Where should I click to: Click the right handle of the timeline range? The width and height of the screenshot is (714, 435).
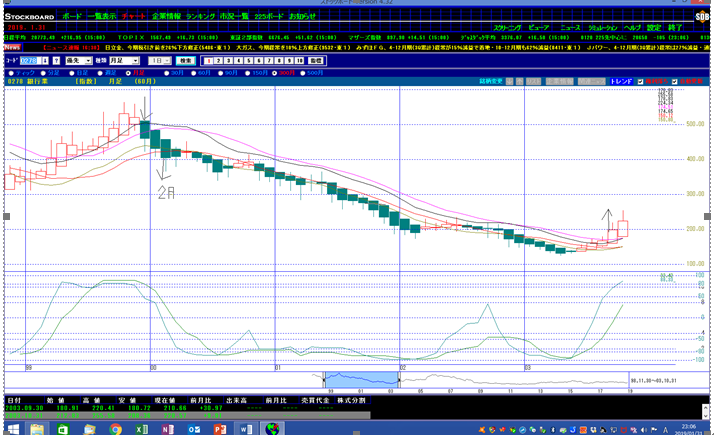(399, 380)
